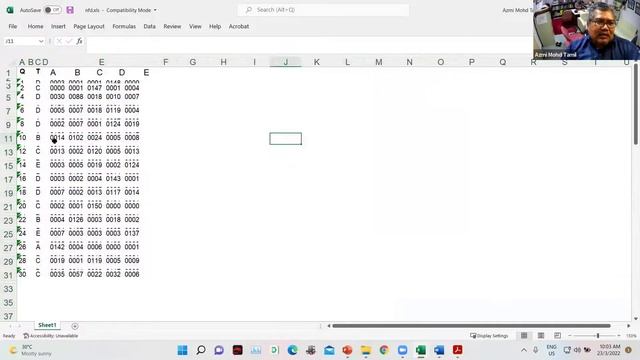Open Google Chrome from taskbar

click(x=384, y=350)
